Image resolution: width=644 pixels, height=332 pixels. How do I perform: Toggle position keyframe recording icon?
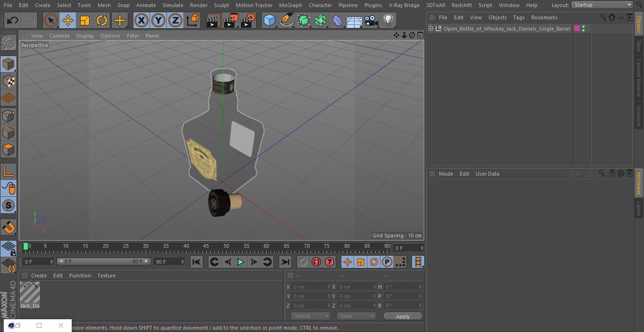pos(347,262)
